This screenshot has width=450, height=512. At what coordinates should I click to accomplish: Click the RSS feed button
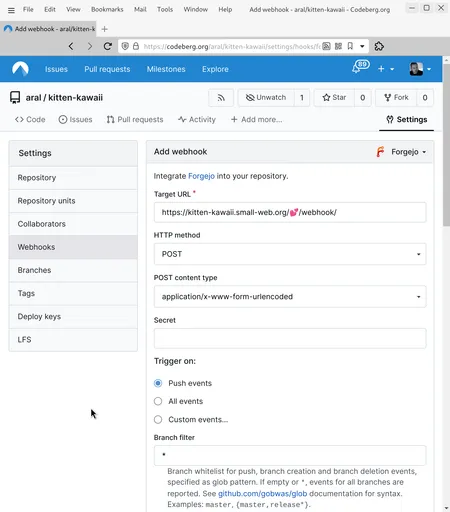[221, 98]
